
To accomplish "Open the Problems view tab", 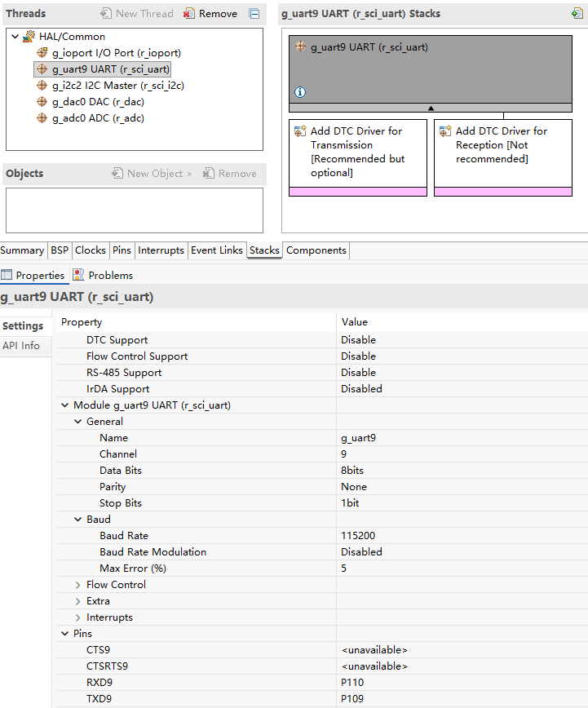I will click(103, 275).
